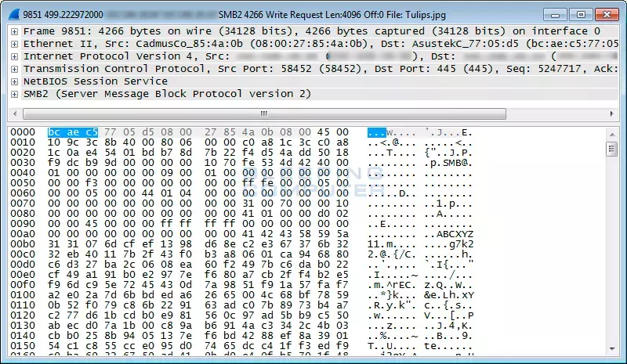Expand the Frame 9851 tree row

14,31
